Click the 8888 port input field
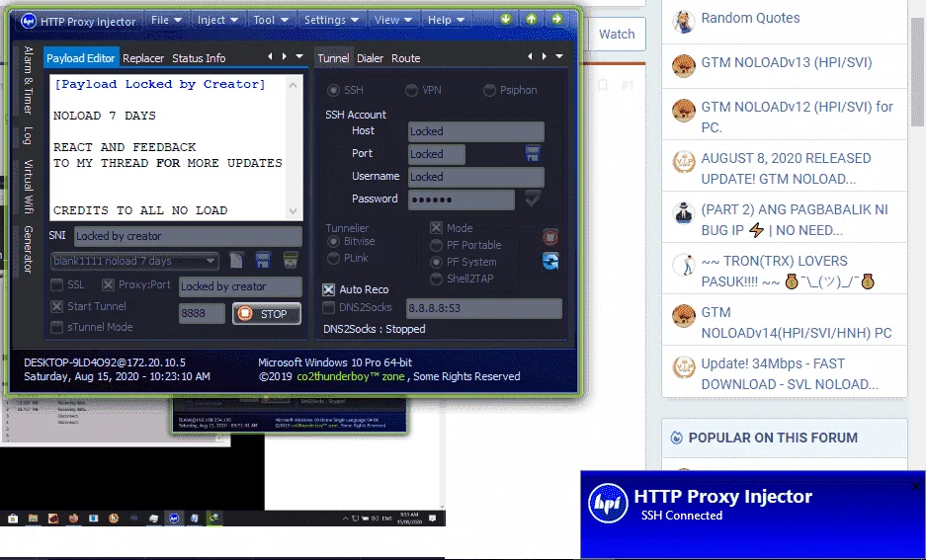This screenshot has height=560, width=926. tap(202, 314)
